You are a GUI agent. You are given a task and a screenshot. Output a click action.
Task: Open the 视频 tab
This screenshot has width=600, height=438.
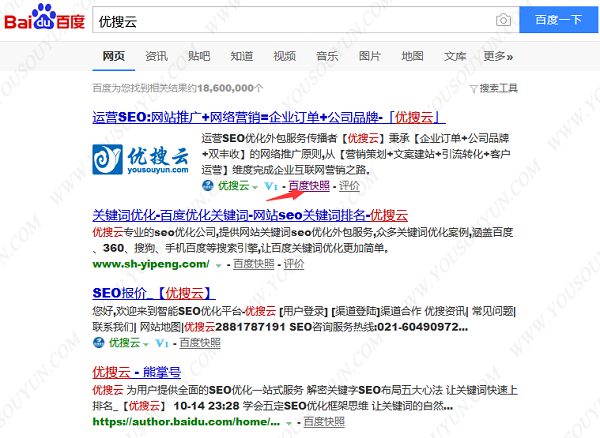pos(284,56)
